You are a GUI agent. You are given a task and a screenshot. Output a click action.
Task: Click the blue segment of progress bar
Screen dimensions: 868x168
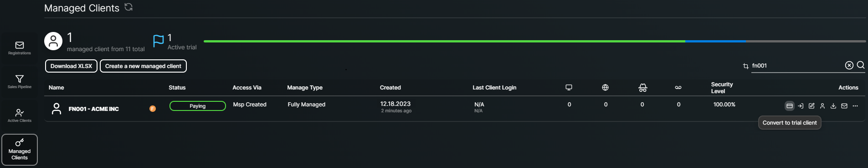click(715, 41)
